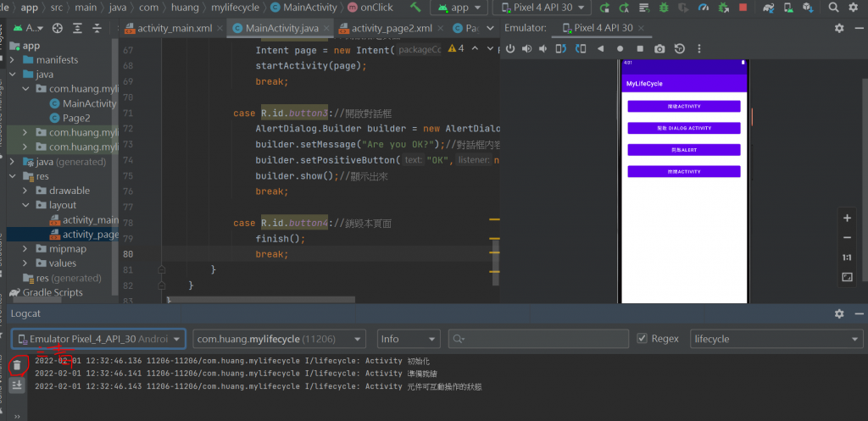Tap 開啟 DIALOG ACTIVITY button in emulator
Viewport: 868px width, 421px height.
684,128
